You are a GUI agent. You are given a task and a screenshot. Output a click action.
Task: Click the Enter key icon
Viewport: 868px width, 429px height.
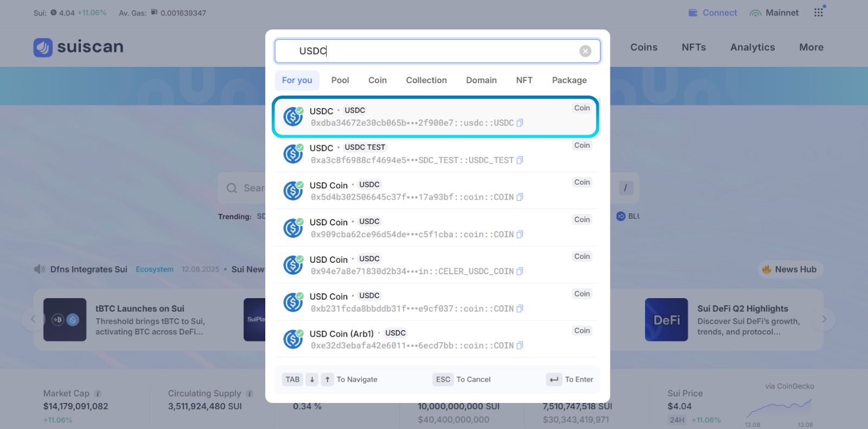(554, 380)
